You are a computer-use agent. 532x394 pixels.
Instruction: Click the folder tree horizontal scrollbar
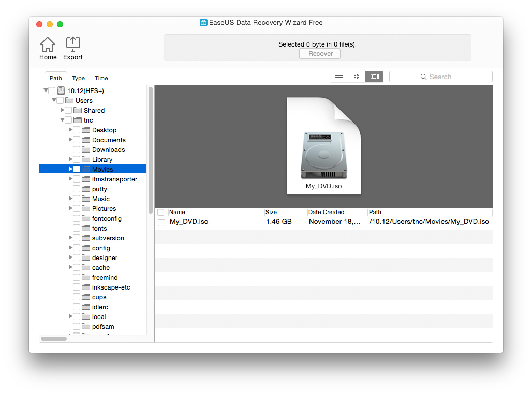54,338
